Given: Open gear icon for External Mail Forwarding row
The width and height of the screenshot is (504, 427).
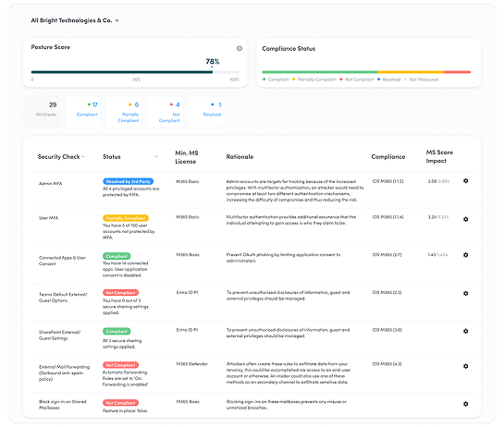Looking at the screenshot, I should click(465, 366).
